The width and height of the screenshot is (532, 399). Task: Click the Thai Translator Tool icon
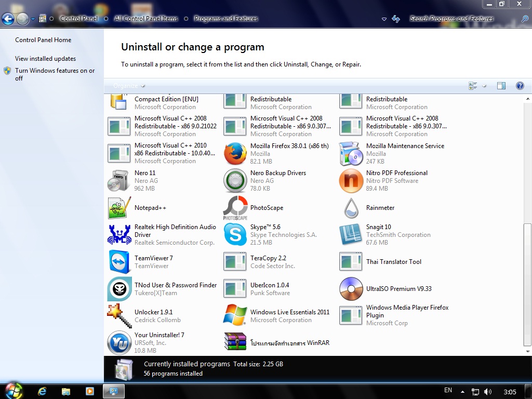pos(351,262)
